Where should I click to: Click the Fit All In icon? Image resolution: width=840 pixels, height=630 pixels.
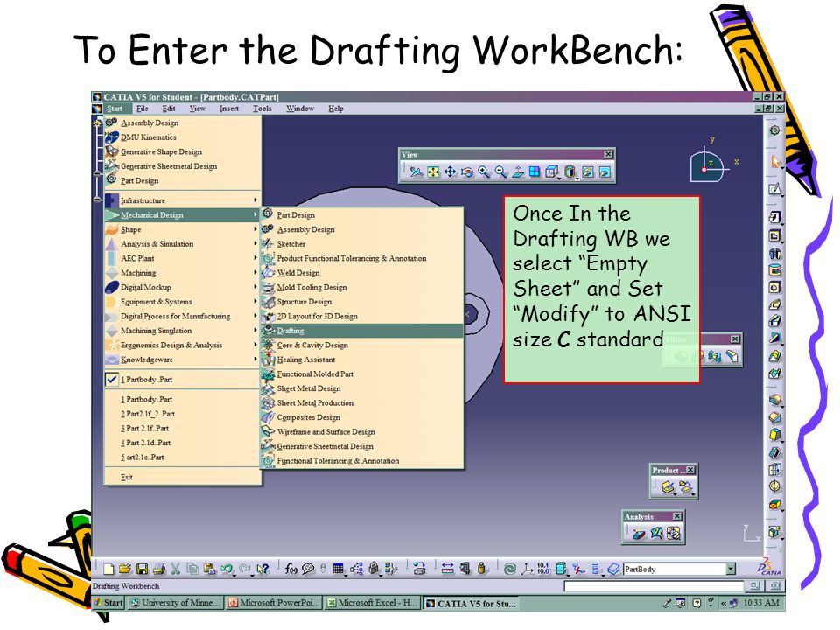433,172
